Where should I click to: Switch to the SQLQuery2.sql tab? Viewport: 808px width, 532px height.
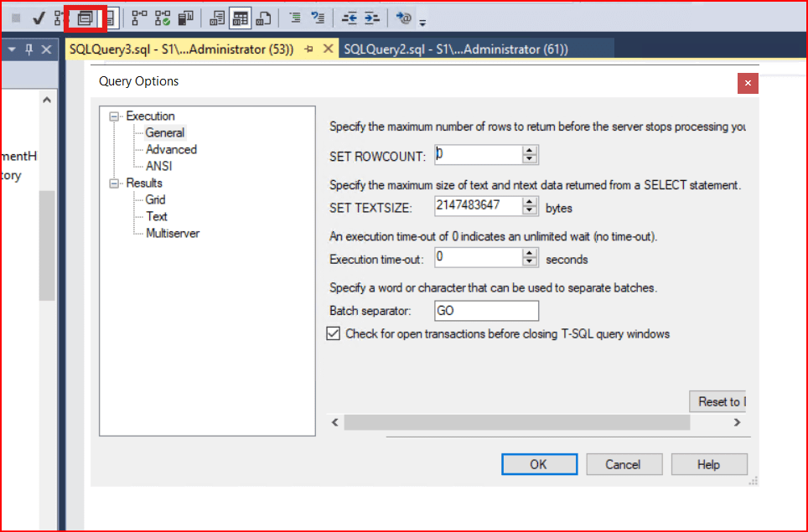click(455, 49)
